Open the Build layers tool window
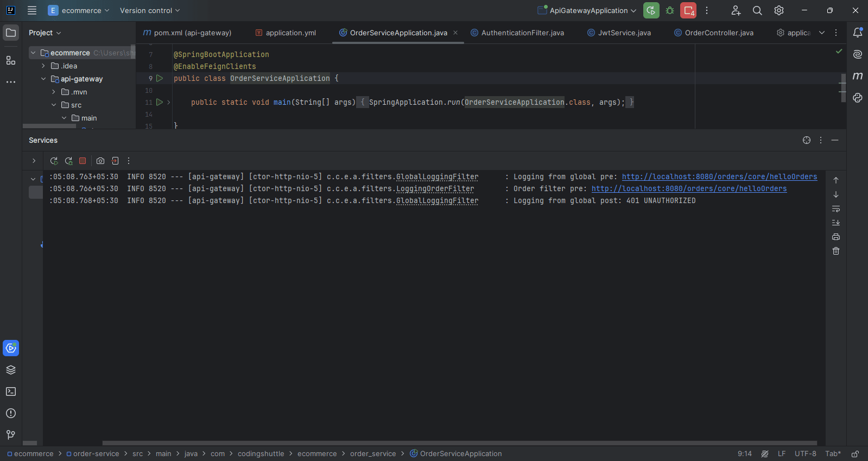Image resolution: width=868 pixels, height=461 pixels. pyautogui.click(x=11, y=370)
